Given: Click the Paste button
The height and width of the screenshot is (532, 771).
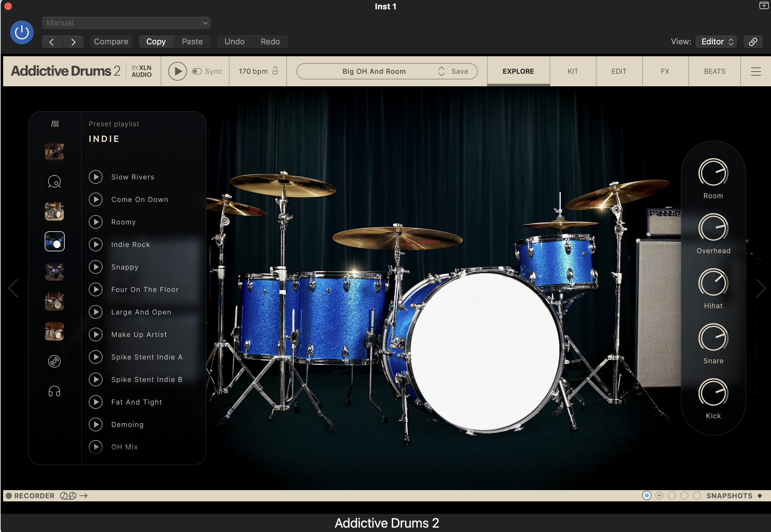Looking at the screenshot, I should tap(192, 42).
